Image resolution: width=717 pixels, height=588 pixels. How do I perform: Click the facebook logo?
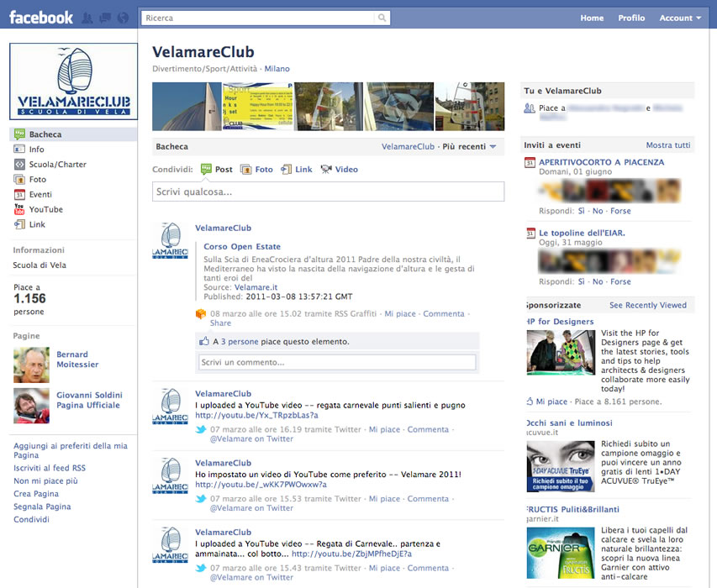tap(40, 18)
